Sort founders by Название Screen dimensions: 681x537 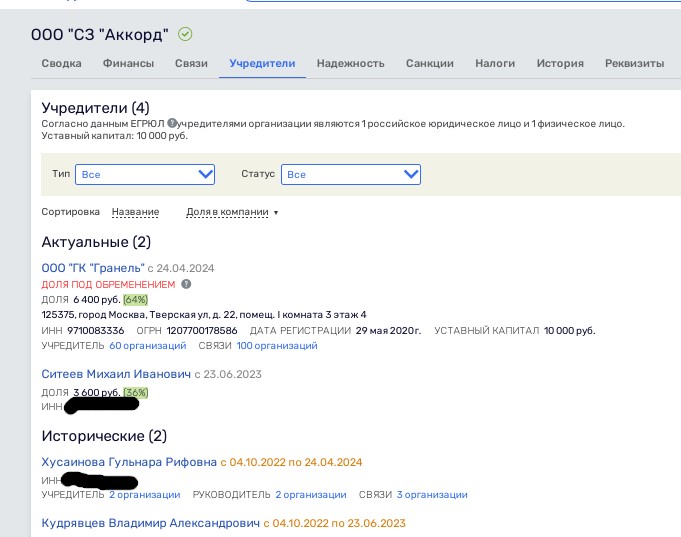[x=136, y=212]
